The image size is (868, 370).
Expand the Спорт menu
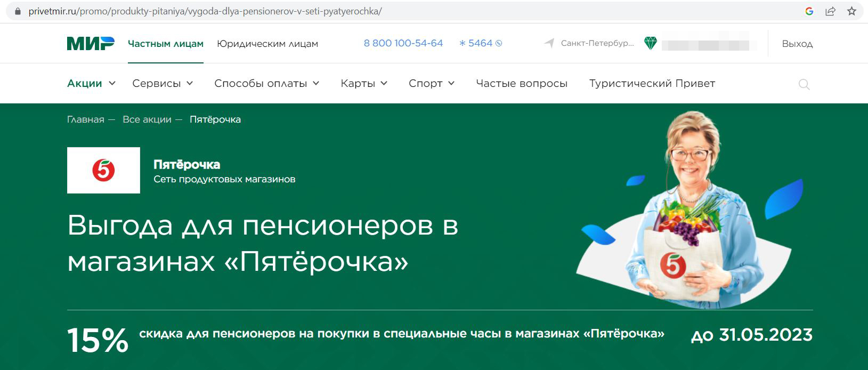point(432,83)
